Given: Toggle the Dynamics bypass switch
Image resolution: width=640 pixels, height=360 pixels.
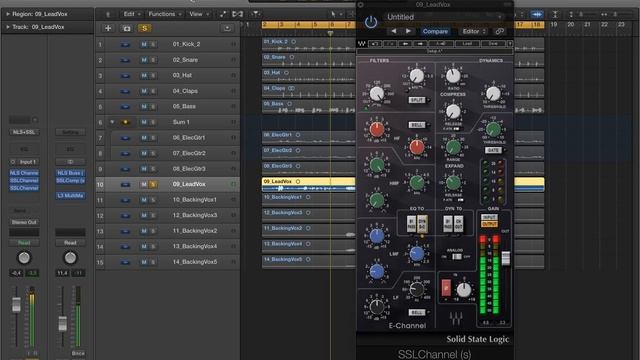Looking at the screenshot, I should click(448, 224).
